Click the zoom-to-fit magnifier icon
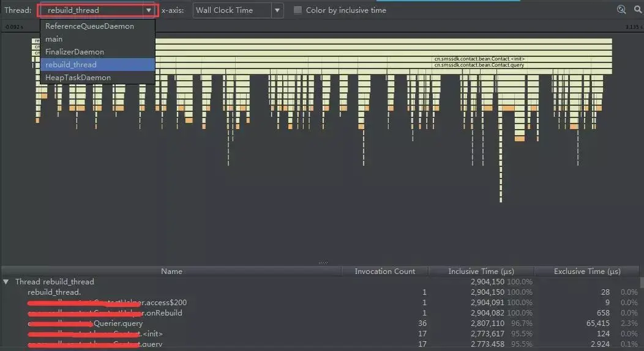The image size is (644, 351). (x=621, y=9)
